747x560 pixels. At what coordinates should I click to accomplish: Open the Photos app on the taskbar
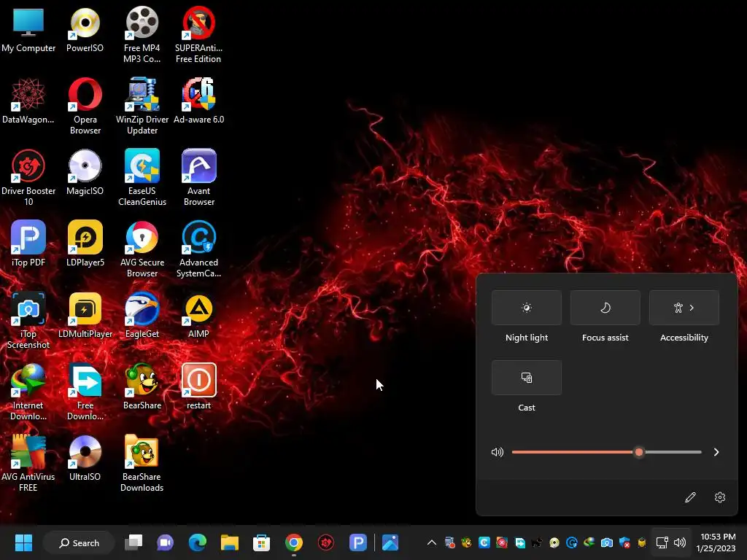click(390, 542)
